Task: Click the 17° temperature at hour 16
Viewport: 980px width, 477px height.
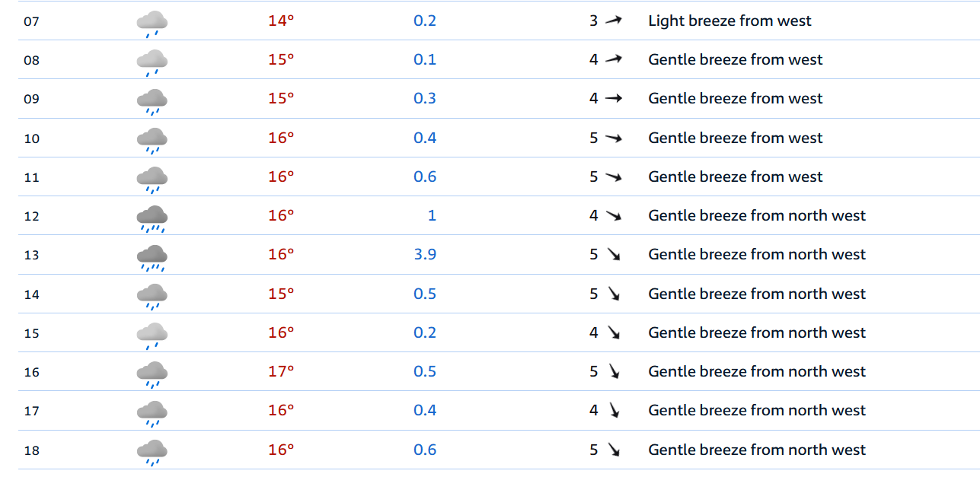Action: point(281,371)
